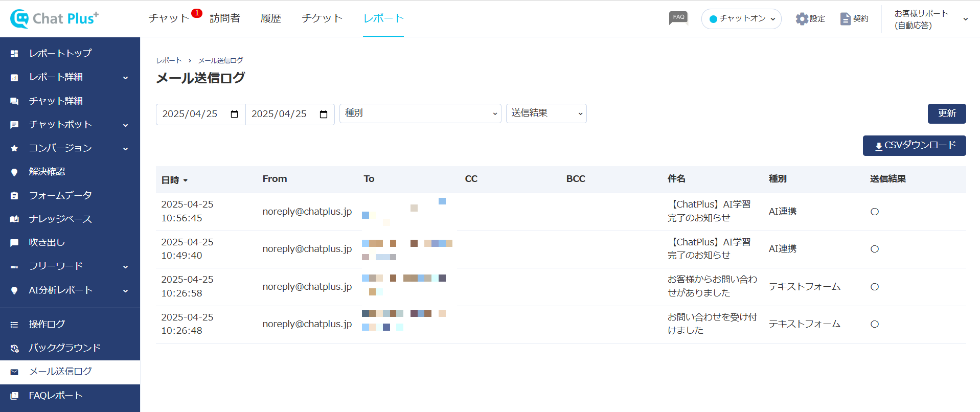The image size is (980, 412).
Task: Click the FAQ speech bubble icon
Action: tap(678, 18)
